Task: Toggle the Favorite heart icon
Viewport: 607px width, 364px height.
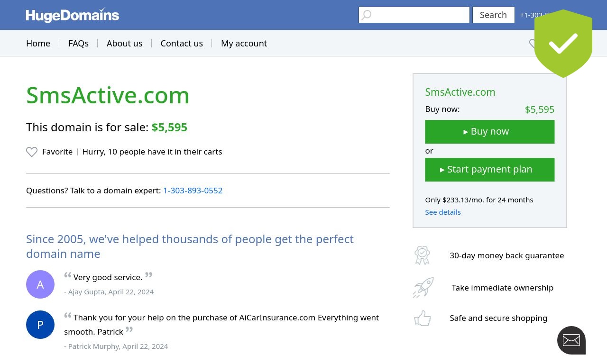Action: tap(32, 152)
